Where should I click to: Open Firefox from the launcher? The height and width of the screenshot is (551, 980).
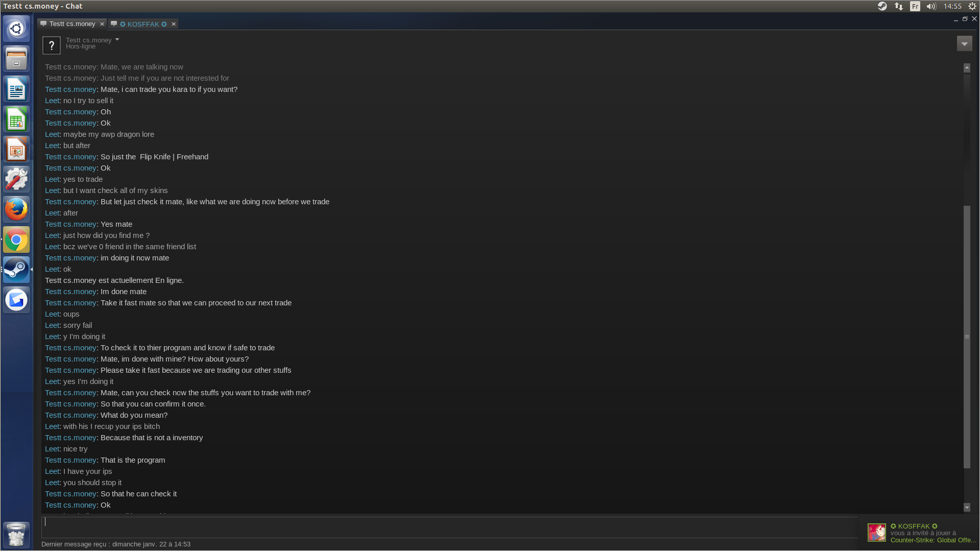(16, 209)
